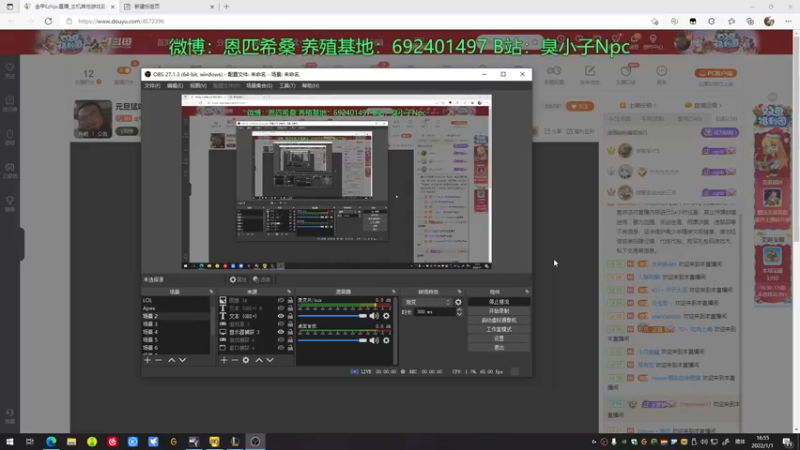Click the 停止推流 button

click(x=499, y=302)
